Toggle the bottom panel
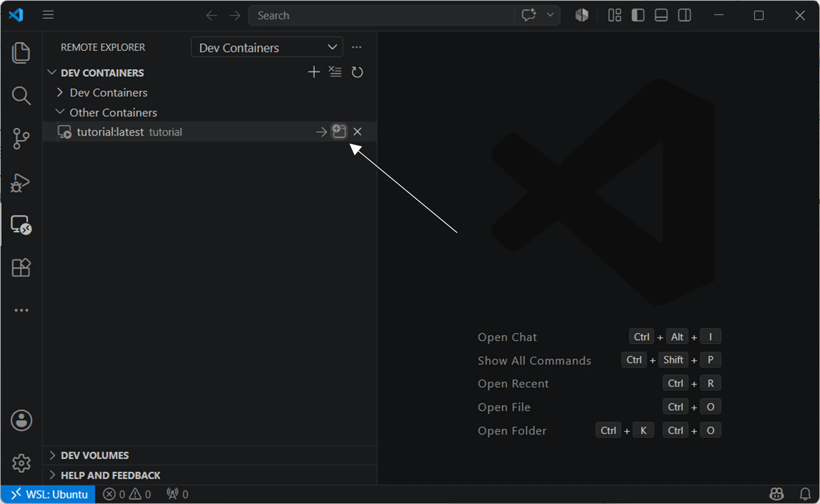This screenshot has height=504, width=820. (661, 16)
